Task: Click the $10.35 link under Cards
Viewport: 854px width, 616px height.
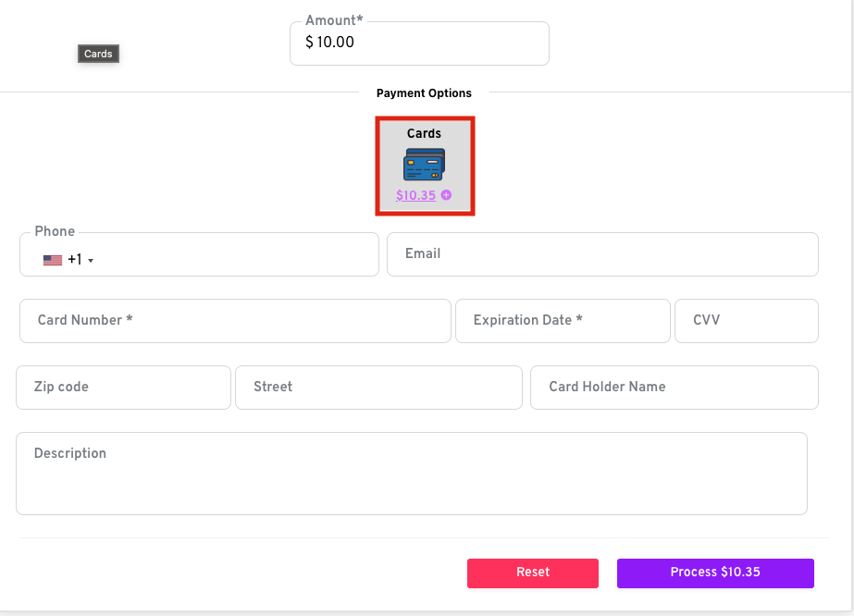Action: 415,195
